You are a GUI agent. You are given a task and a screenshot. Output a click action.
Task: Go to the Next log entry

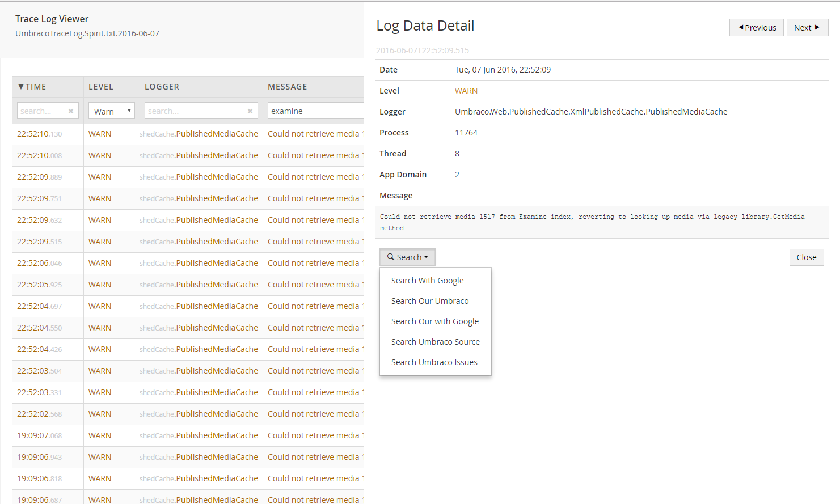[x=807, y=28]
